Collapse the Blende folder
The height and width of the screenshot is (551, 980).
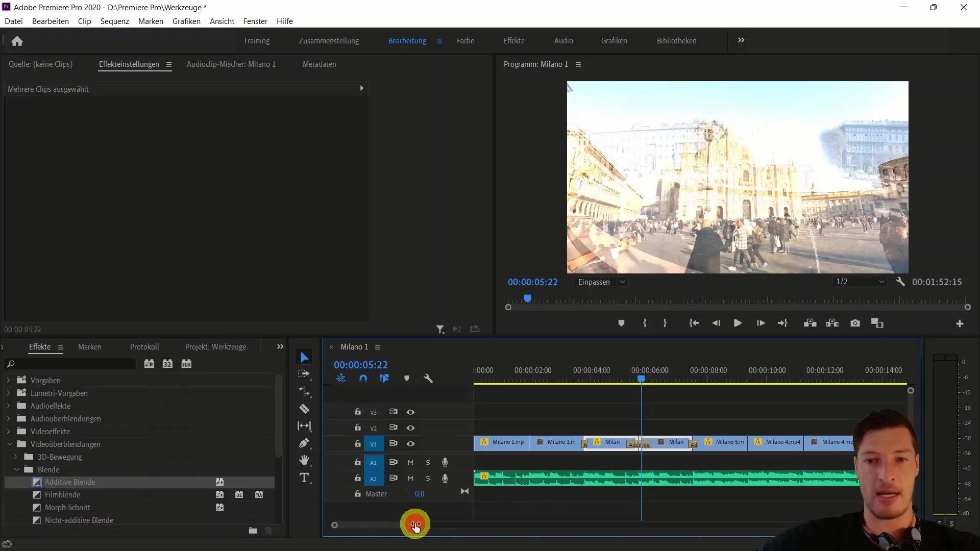(x=16, y=470)
